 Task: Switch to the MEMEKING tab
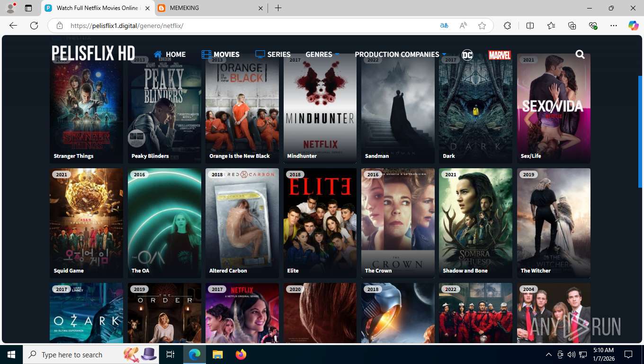(x=211, y=8)
